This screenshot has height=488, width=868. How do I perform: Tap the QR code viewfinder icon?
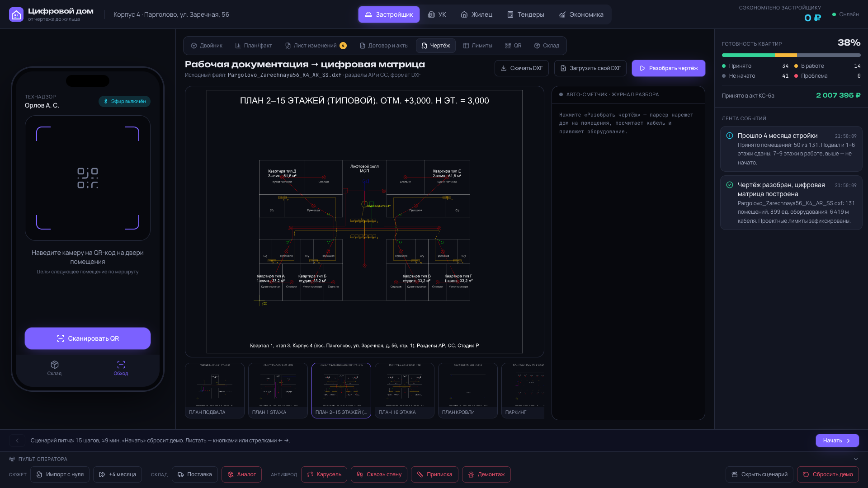88,178
